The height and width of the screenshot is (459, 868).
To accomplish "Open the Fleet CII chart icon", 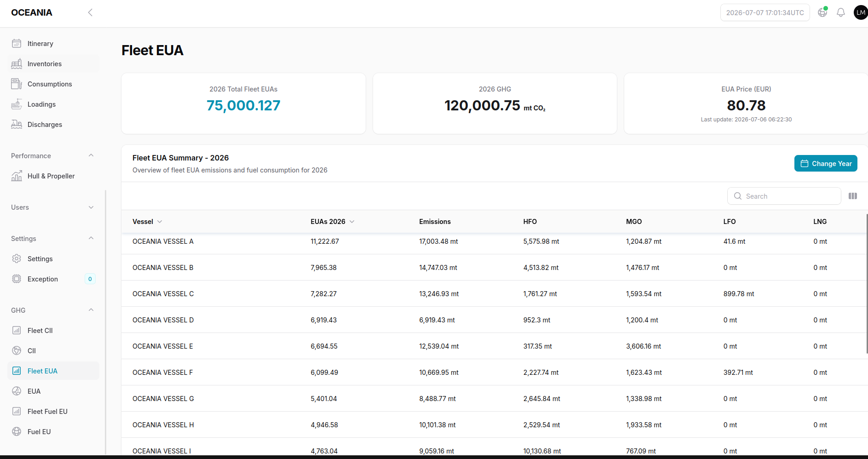I will (17, 331).
